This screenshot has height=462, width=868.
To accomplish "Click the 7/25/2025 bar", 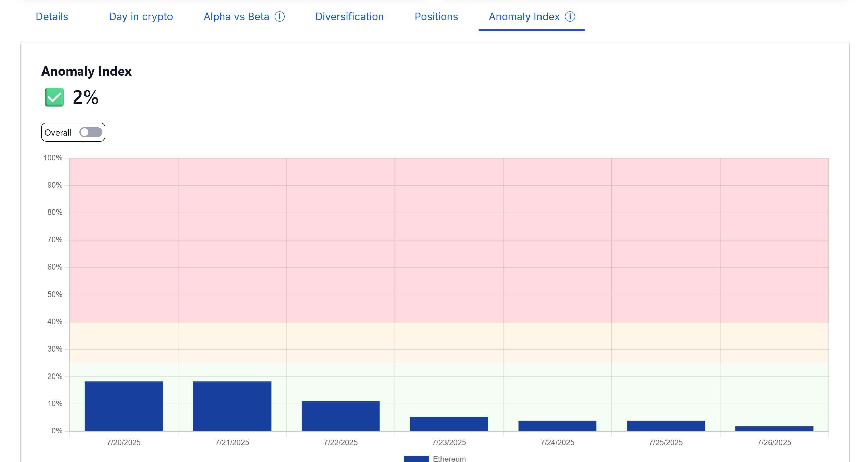I will click(666, 426).
